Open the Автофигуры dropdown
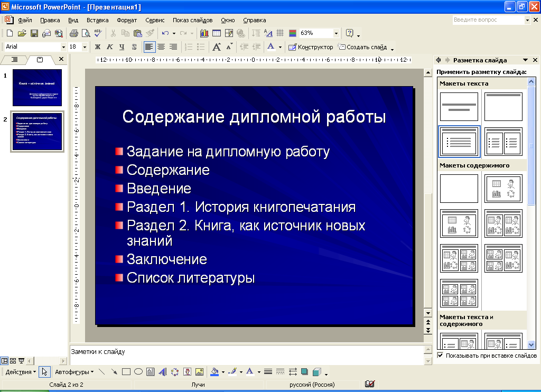The image size is (541, 392). (74, 371)
